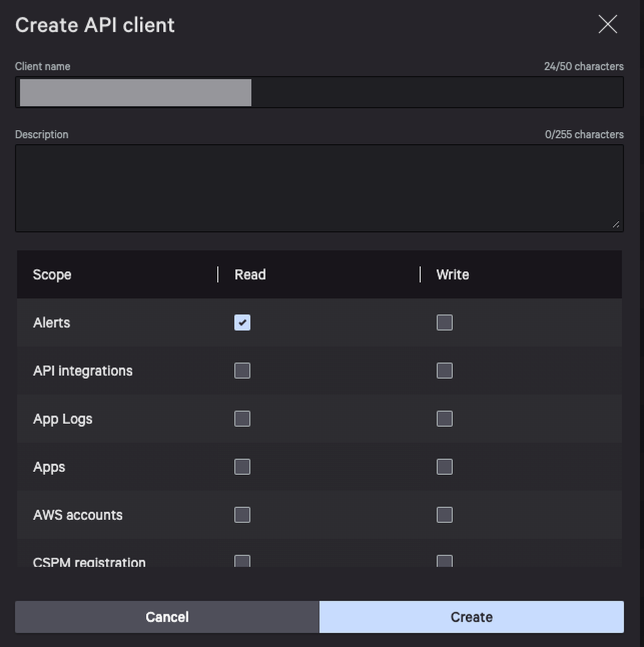Image resolution: width=644 pixels, height=647 pixels.
Task: Click the 0/255 characters counter
Action: (x=584, y=134)
